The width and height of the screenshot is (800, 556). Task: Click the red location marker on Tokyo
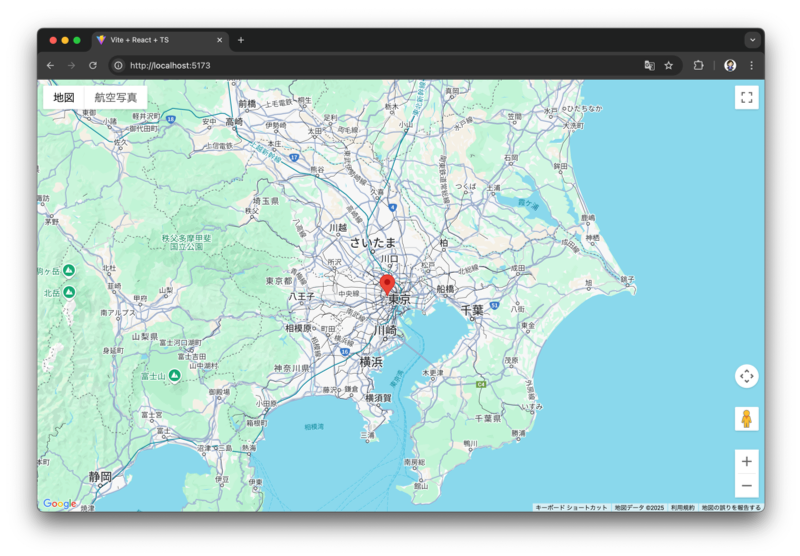point(387,284)
